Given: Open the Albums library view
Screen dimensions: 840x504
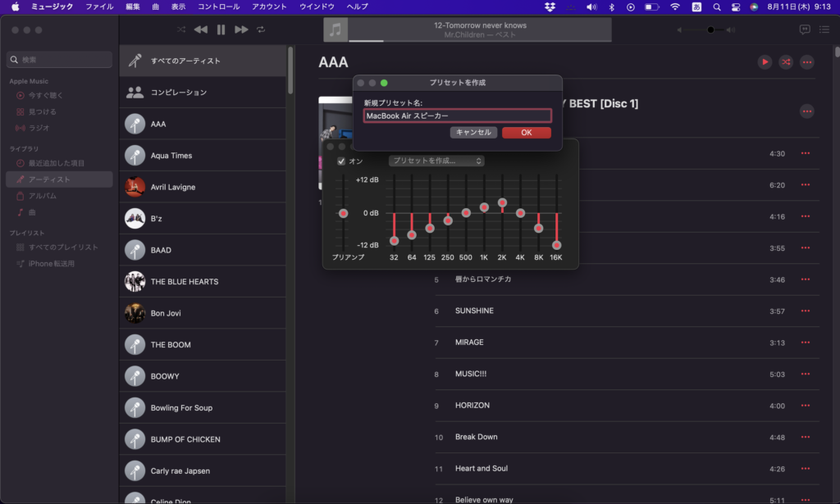Looking at the screenshot, I should click(x=59, y=196).
